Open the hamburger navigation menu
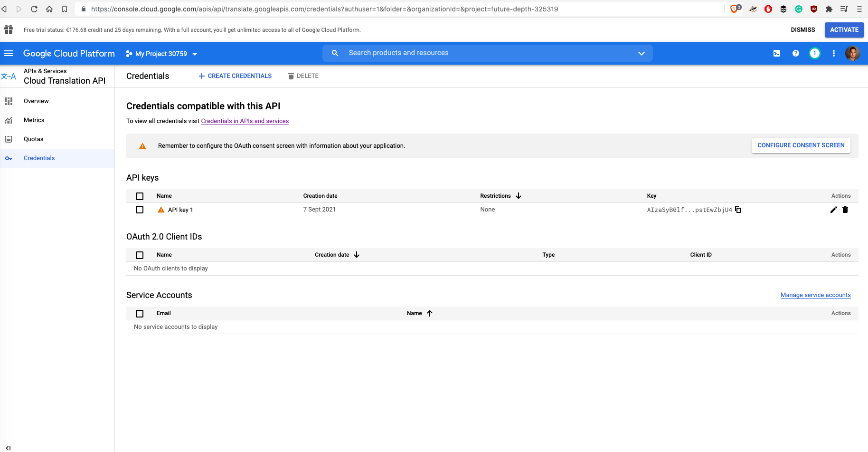This screenshot has width=868, height=452. point(9,53)
